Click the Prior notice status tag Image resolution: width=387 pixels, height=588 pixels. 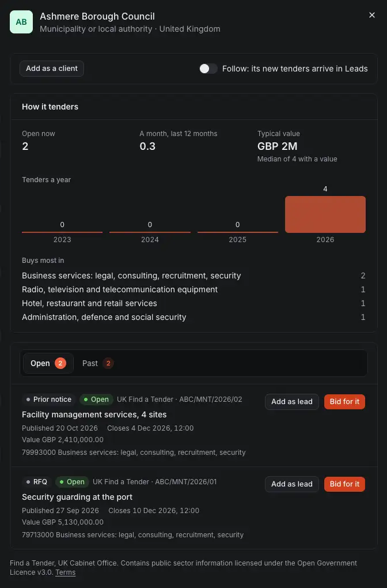click(x=49, y=399)
